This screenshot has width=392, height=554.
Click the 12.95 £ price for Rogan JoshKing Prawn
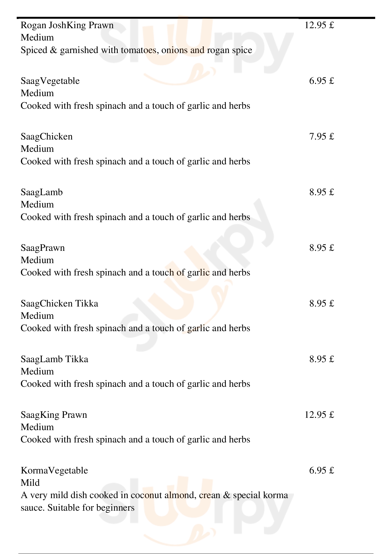point(319,25)
